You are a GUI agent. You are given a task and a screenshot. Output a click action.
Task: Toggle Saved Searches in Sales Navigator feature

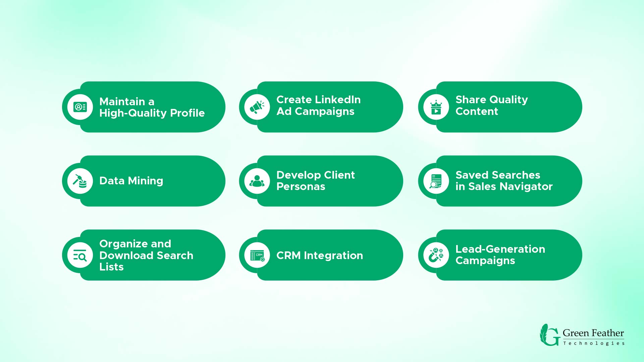click(x=502, y=181)
